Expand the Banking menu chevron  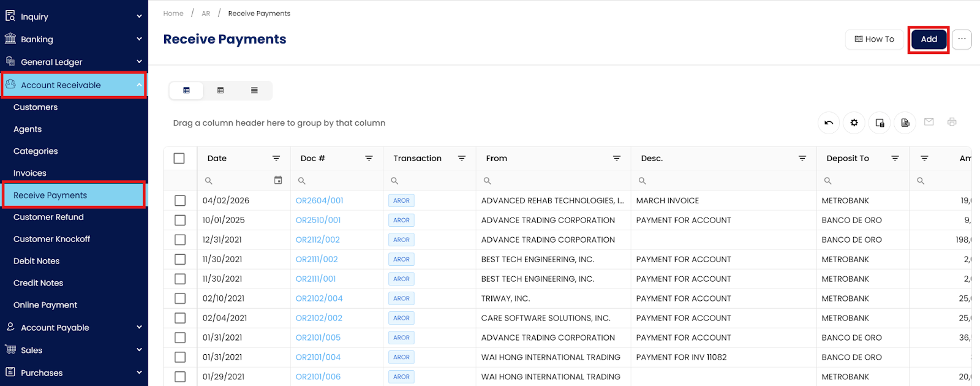(x=139, y=39)
